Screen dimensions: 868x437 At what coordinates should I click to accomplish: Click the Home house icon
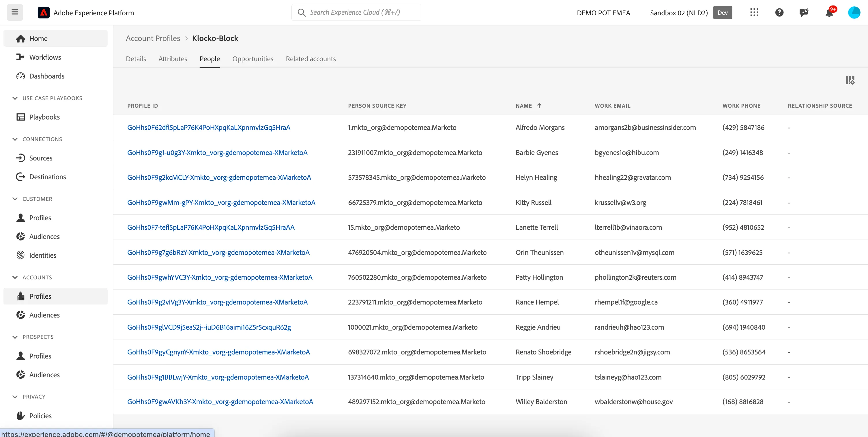(20, 39)
